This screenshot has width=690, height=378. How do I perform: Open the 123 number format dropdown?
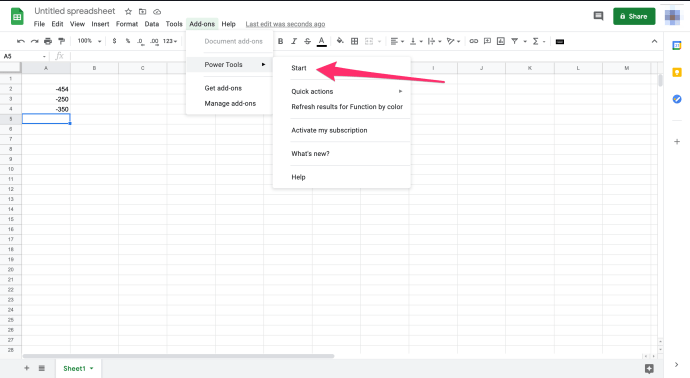[x=170, y=41]
